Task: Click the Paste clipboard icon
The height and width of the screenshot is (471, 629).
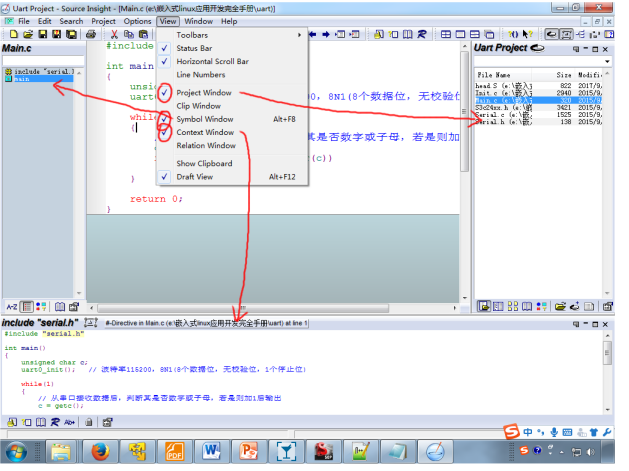Action: (143, 34)
